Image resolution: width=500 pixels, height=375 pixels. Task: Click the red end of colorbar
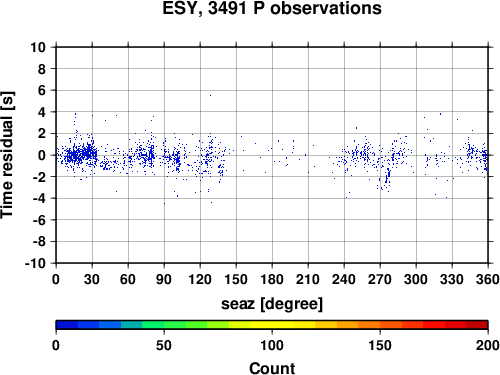coord(477,325)
